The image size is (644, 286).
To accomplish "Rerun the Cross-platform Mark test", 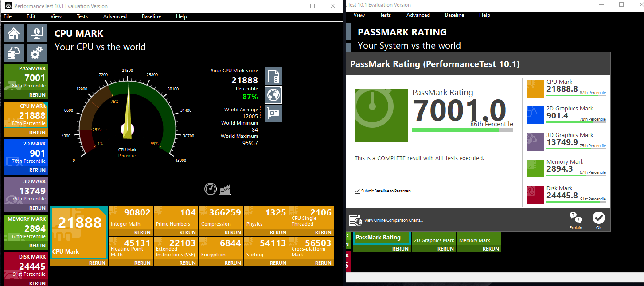I will click(x=323, y=263).
